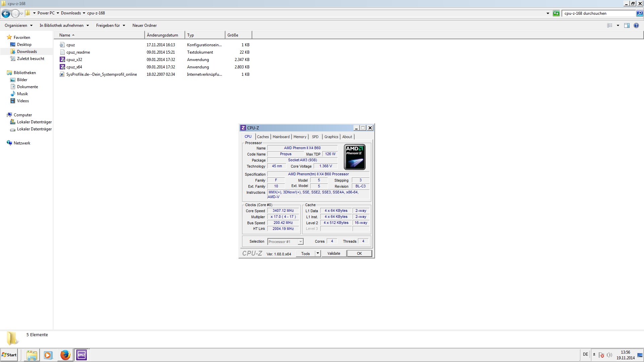Toggle the preview pane icon
644x362 pixels.
(x=627, y=25)
